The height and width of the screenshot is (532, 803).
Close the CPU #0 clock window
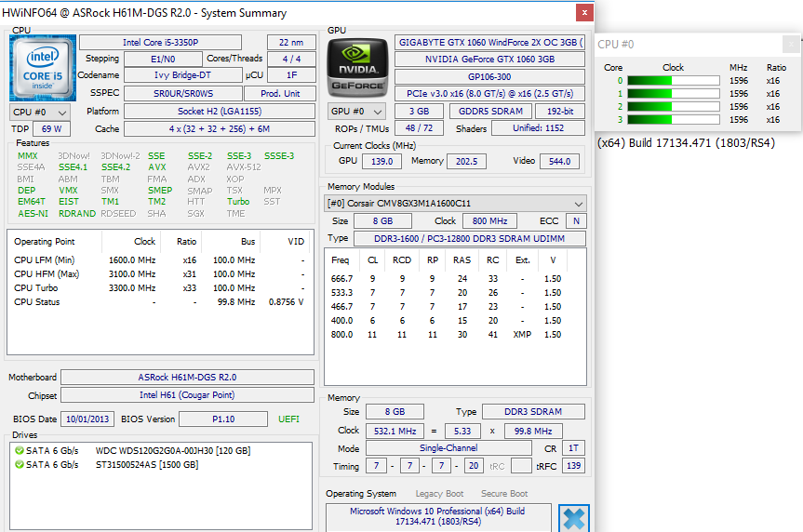point(791,45)
